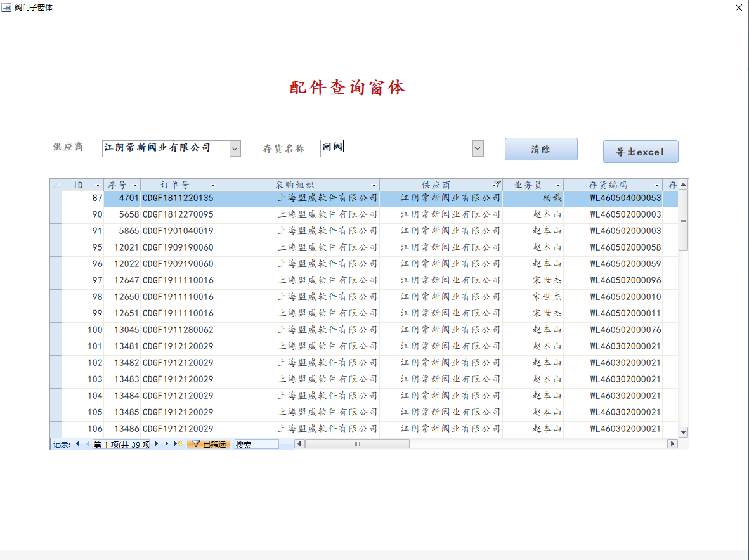
Task: Click the 存货名称 text field containing 闸阀
Action: pyautogui.click(x=396, y=148)
